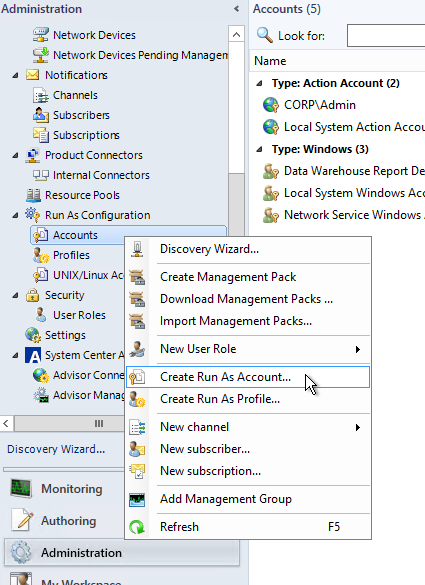The width and height of the screenshot is (425, 585).
Task: Click the Security padlock icon
Action: click(32, 295)
